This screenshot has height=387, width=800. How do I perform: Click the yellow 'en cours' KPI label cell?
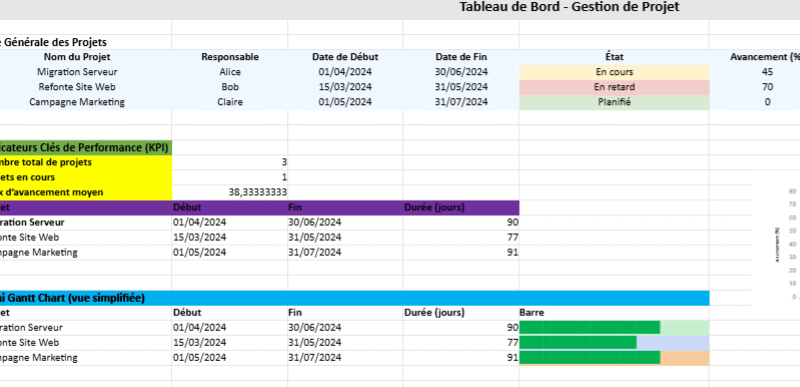point(86,177)
